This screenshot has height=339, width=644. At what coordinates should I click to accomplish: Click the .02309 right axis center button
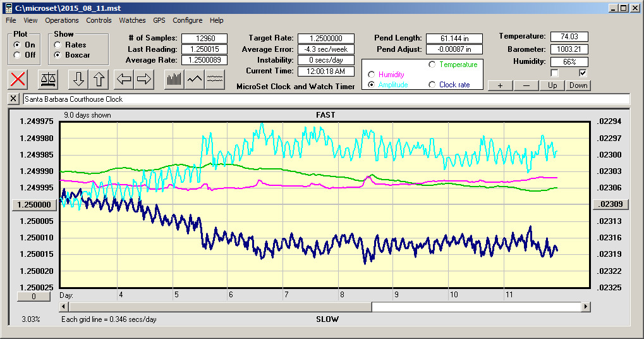611,204
